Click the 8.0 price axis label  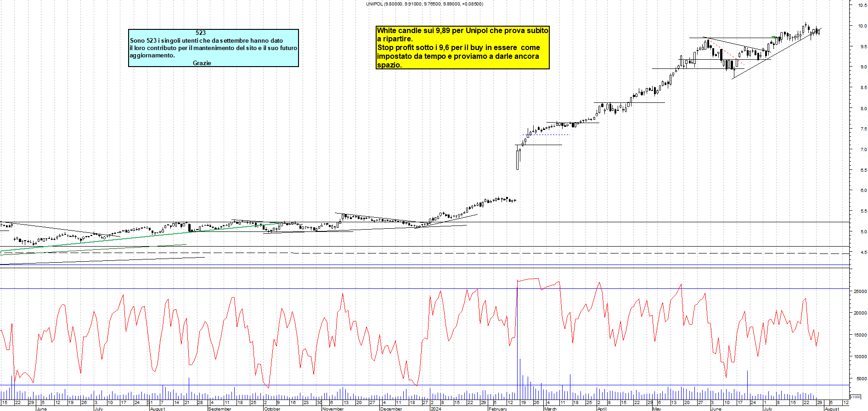coord(863,108)
